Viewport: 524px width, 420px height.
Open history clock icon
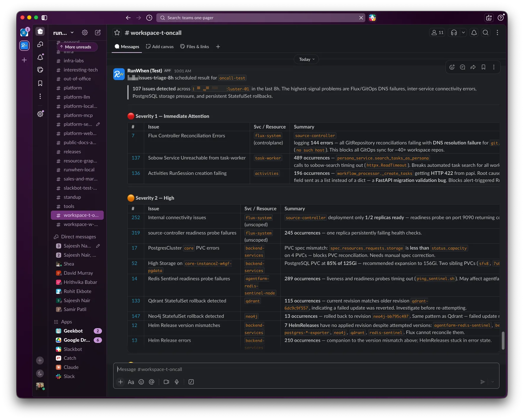pyautogui.click(x=149, y=18)
